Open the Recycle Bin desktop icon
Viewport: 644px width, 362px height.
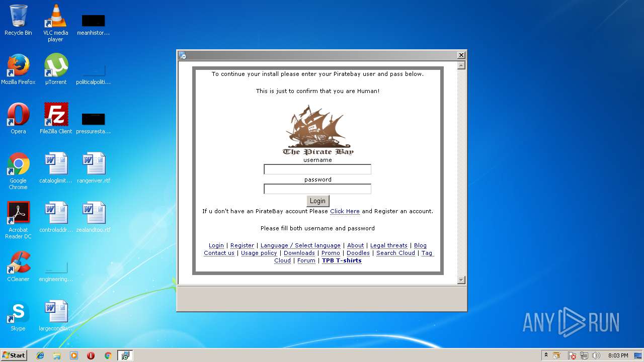18,20
